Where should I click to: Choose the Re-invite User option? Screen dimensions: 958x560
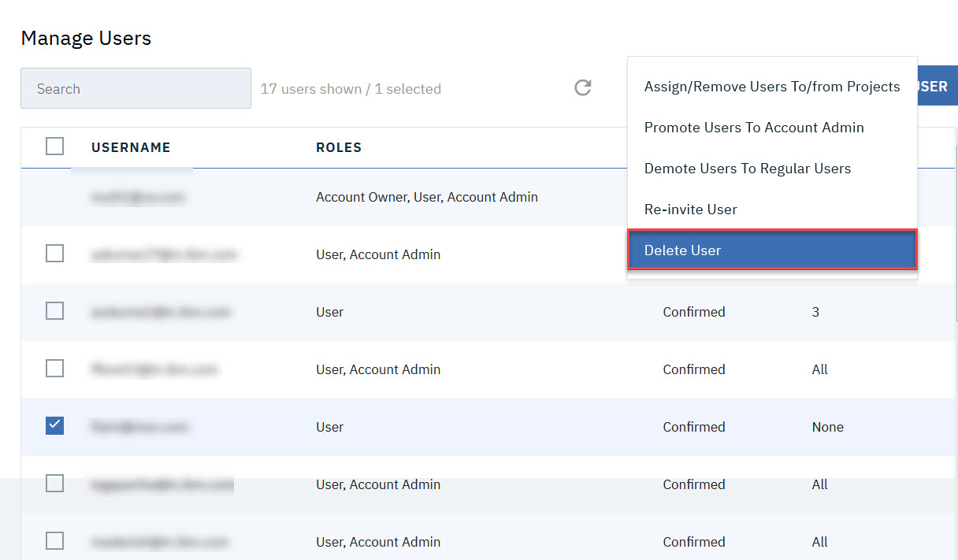click(690, 210)
